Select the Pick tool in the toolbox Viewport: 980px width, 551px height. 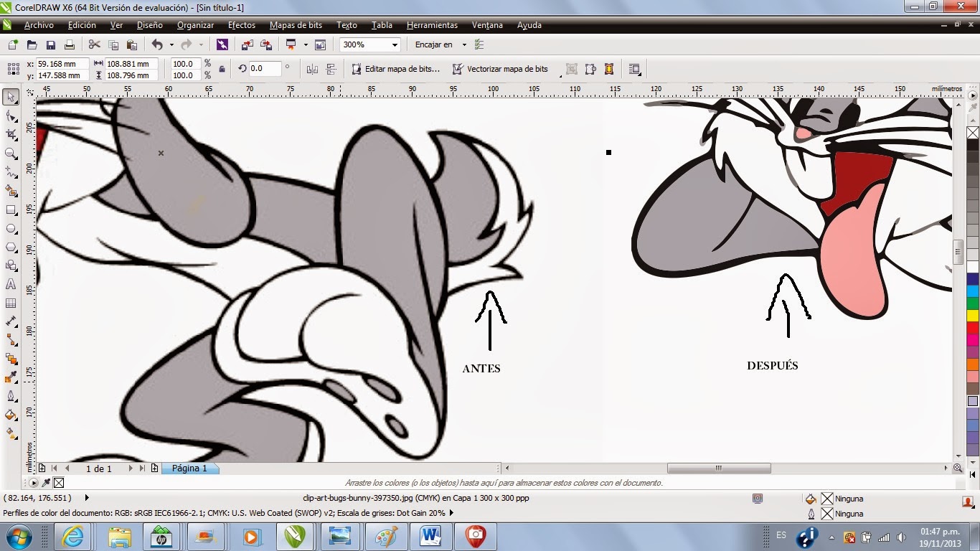click(11, 97)
